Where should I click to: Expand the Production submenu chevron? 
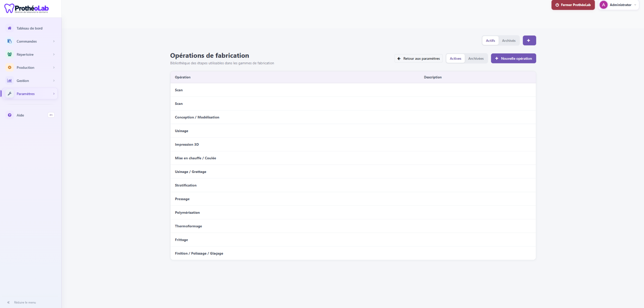pyautogui.click(x=54, y=68)
